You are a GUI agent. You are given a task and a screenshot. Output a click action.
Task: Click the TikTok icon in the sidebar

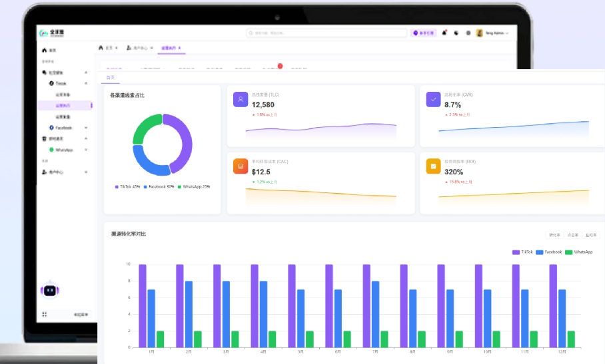[x=51, y=83]
